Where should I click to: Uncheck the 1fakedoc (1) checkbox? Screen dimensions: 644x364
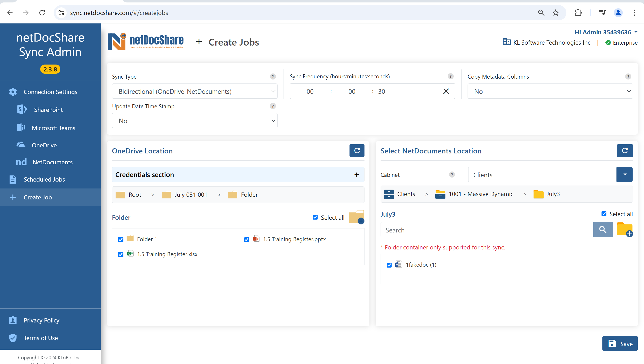(389, 265)
